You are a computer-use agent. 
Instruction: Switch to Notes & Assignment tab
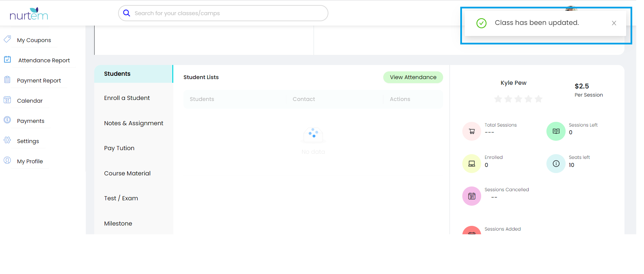coord(134,123)
